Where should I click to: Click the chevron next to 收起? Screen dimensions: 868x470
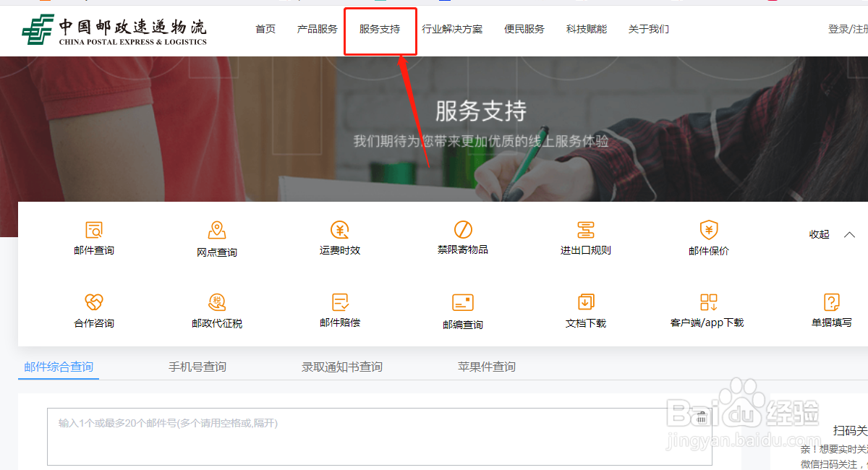pos(849,234)
